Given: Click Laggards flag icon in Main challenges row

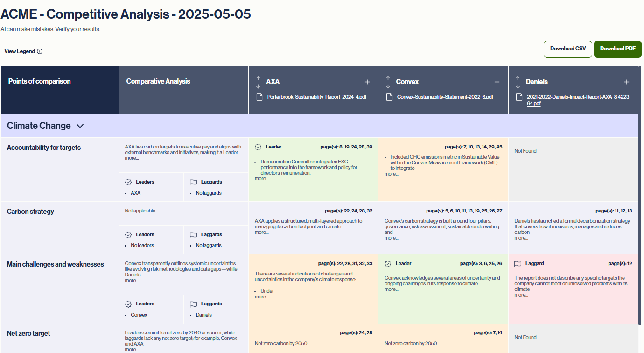Looking at the screenshot, I should [x=193, y=304].
